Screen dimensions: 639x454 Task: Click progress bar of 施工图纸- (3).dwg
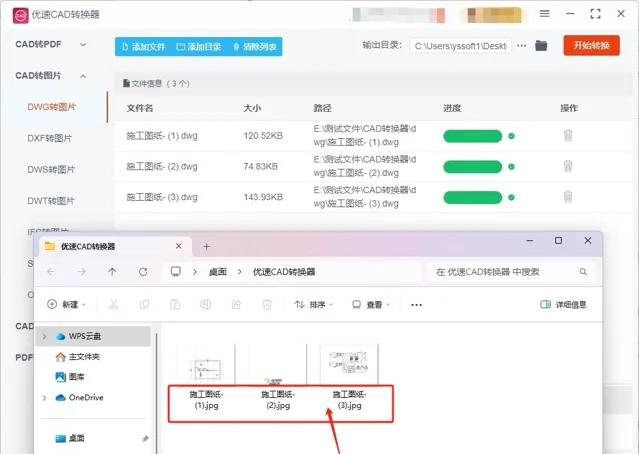click(473, 198)
